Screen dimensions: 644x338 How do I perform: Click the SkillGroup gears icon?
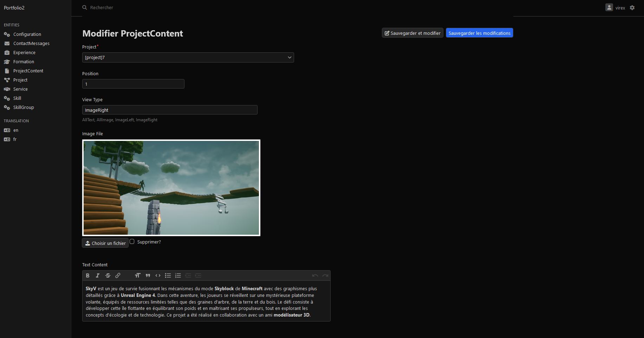(7, 108)
